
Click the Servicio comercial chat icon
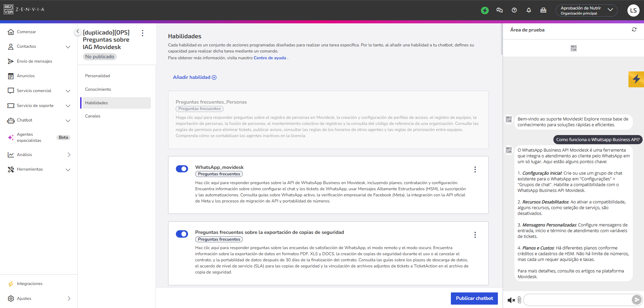click(11, 91)
